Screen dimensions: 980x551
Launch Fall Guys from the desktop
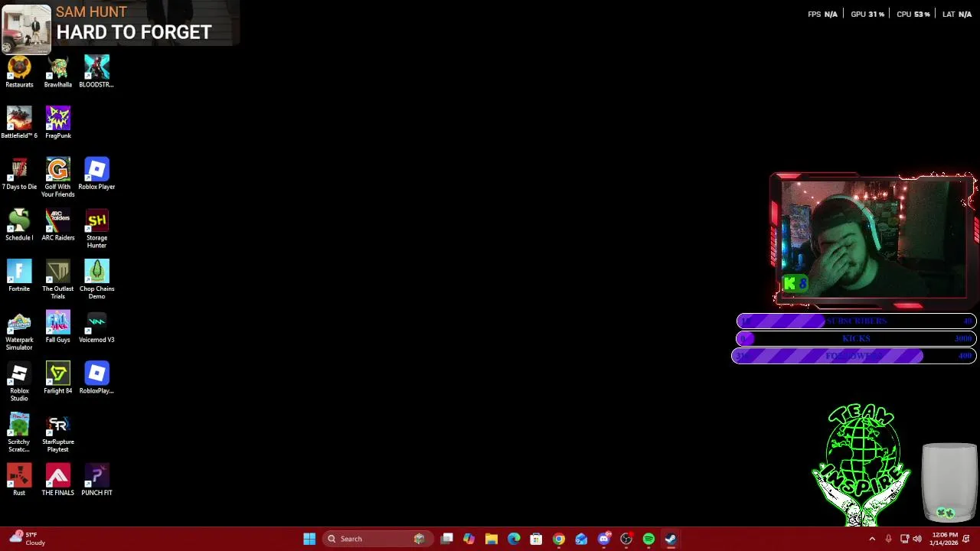point(58,328)
